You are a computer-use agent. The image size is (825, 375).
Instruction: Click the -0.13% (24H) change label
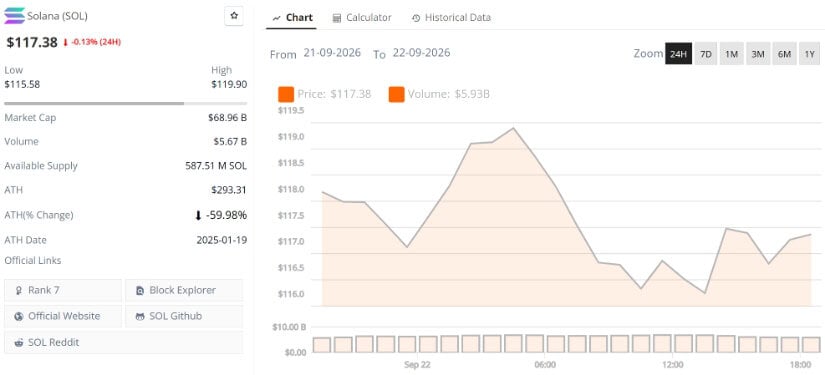[x=96, y=42]
